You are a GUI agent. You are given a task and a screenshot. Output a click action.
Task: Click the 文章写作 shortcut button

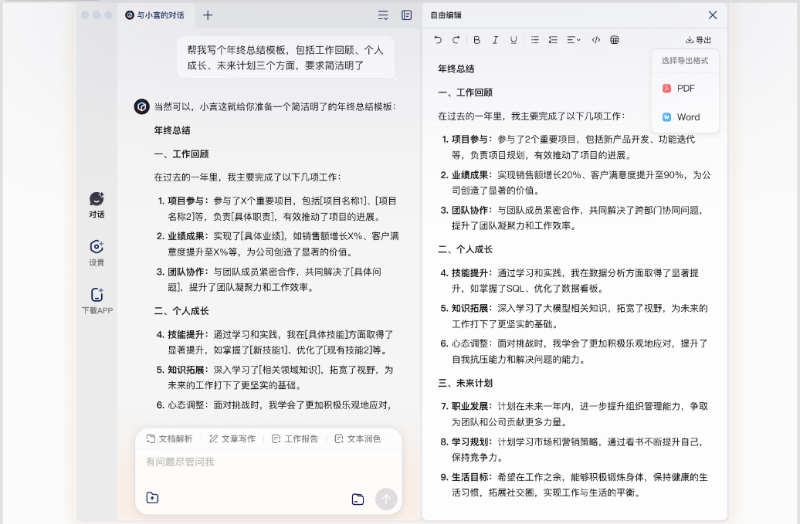tap(232, 438)
